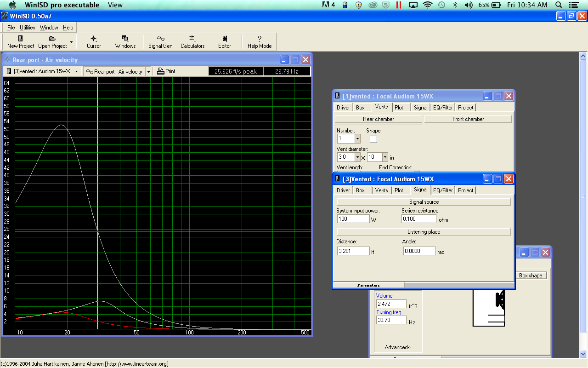Switch to the Vents tab in [3]vented window

[381, 190]
